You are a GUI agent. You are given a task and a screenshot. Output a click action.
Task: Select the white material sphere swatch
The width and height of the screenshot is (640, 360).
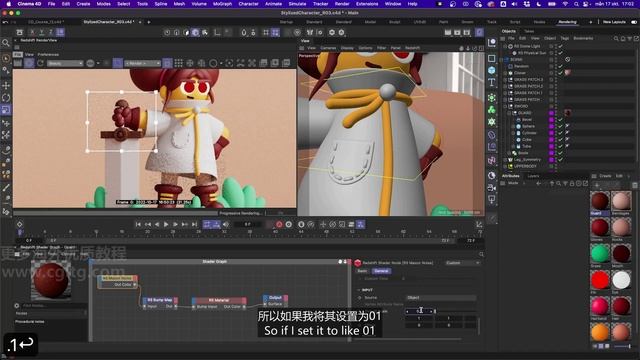pyautogui.click(x=621, y=280)
